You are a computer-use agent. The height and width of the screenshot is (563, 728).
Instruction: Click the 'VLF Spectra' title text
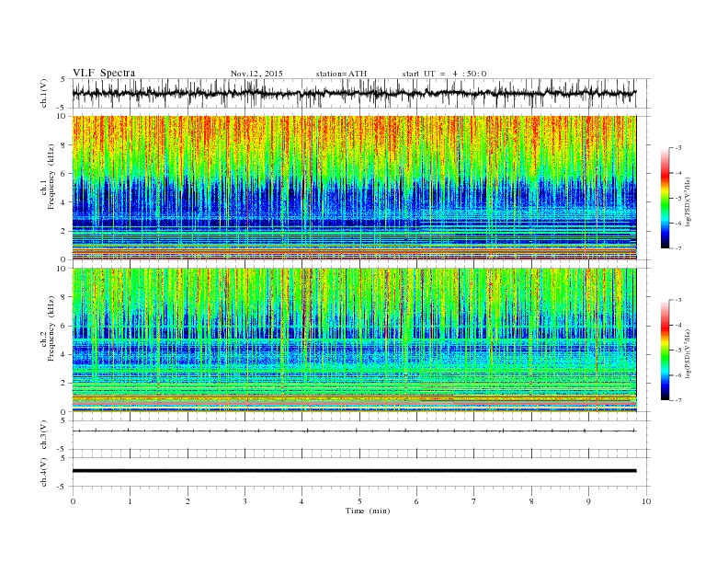point(104,73)
